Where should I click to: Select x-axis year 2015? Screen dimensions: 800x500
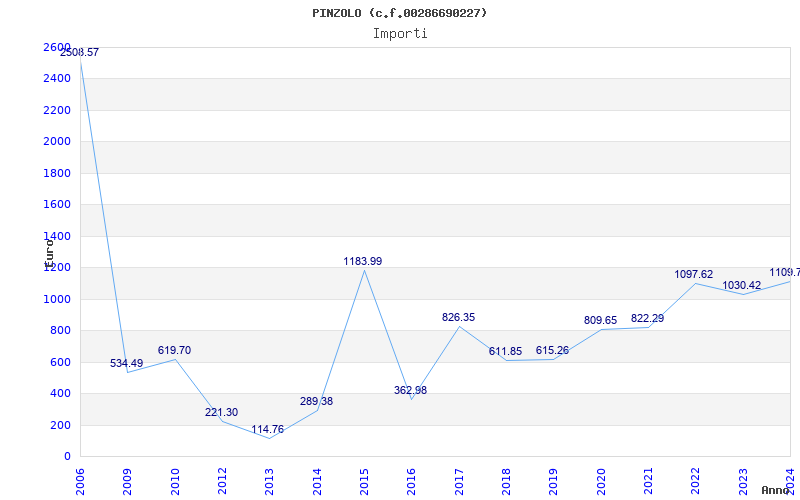tap(364, 482)
